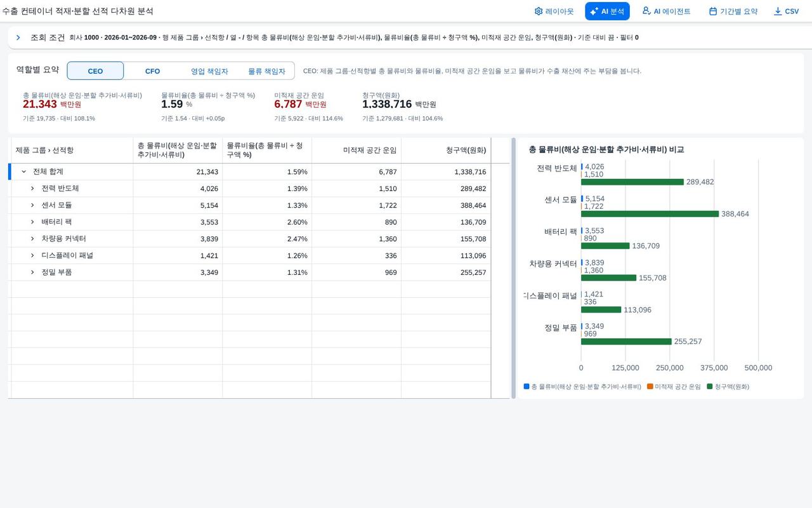Click the 청구액(원화) column header
This screenshot has width=812, height=508.
[x=446, y=150]
